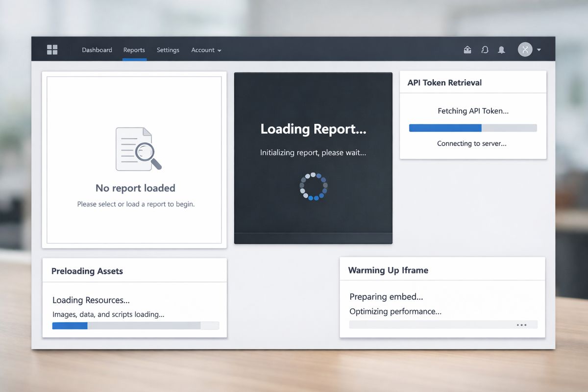
Task: Click the 'Connecting to server...' status
Action: coord(472,144)
